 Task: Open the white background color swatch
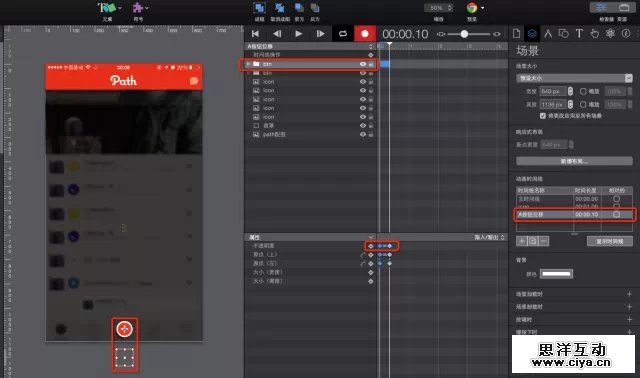coord(556,274)
